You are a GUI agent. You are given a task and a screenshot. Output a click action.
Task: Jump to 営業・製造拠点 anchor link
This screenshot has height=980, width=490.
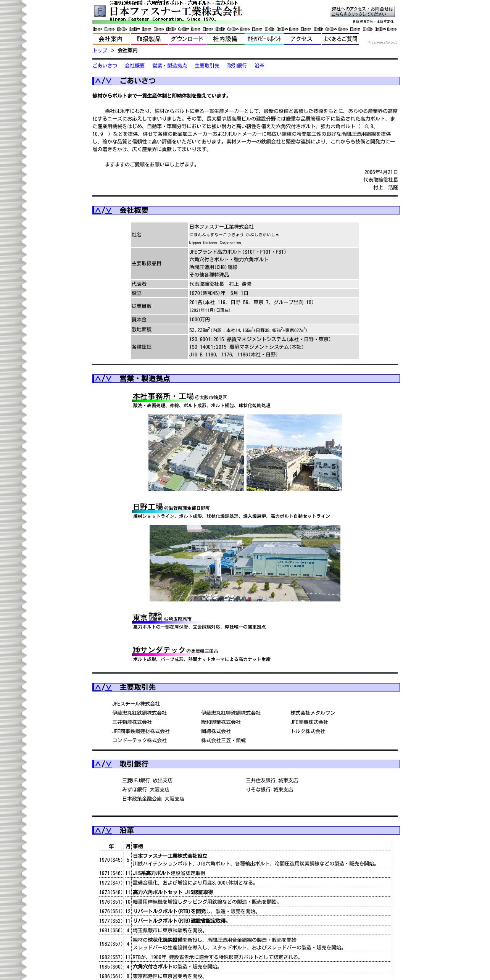(169, 66)
